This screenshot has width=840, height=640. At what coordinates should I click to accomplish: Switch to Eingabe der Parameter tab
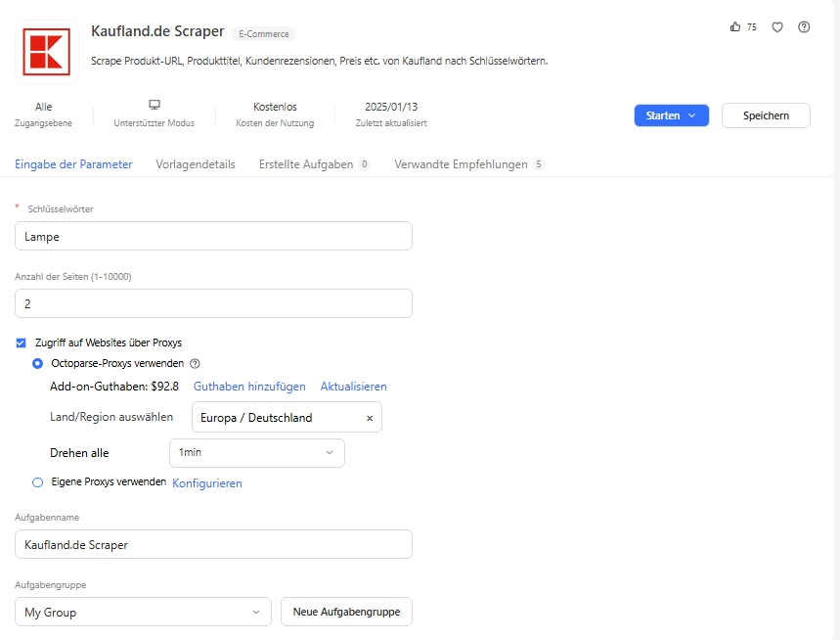73,164
